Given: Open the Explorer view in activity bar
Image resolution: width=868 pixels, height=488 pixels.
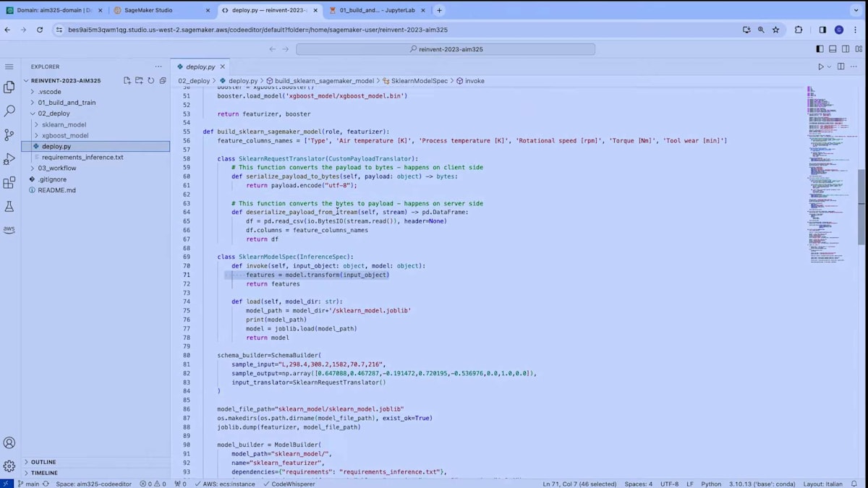Looking at the screenshot, I should click(9, 87).
